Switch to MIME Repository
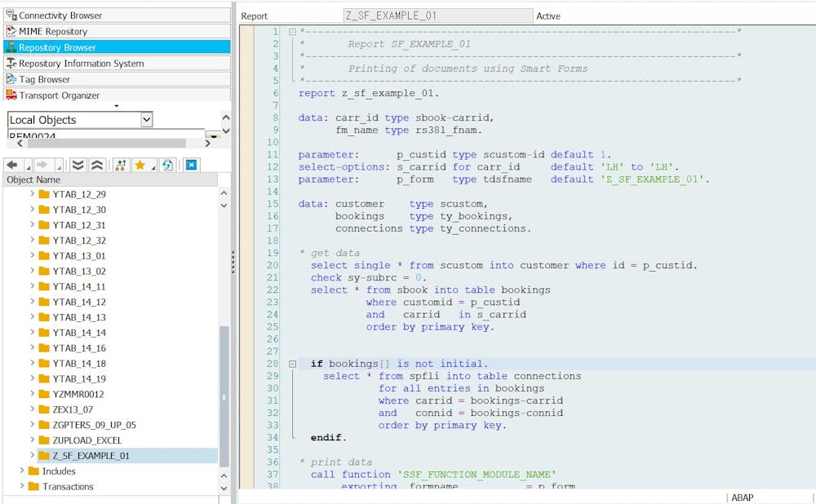 click(53, 32)
